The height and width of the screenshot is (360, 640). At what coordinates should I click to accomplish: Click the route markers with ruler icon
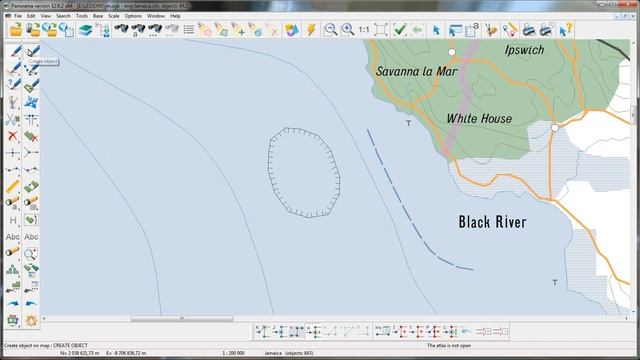coord(509,30)
